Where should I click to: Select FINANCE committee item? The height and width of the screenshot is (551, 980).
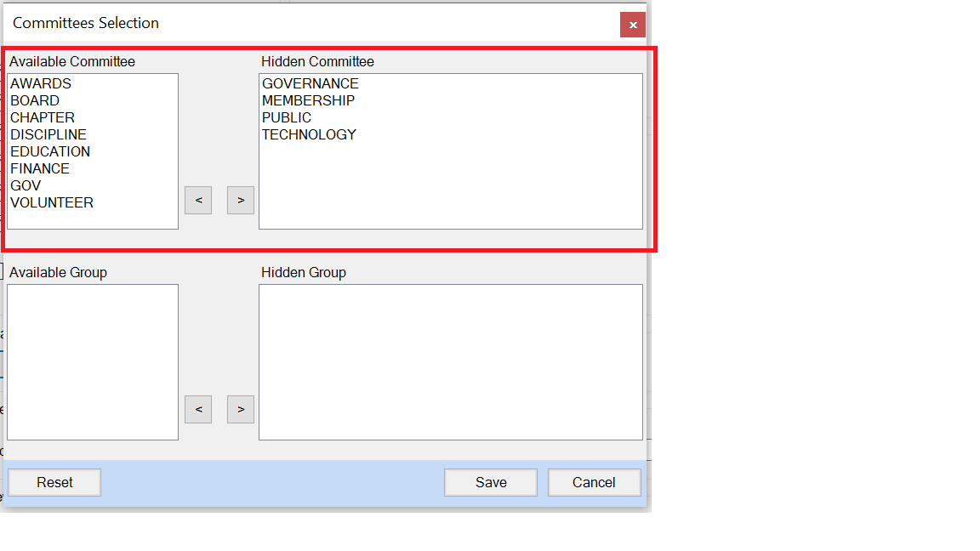(x=40, y=168)
